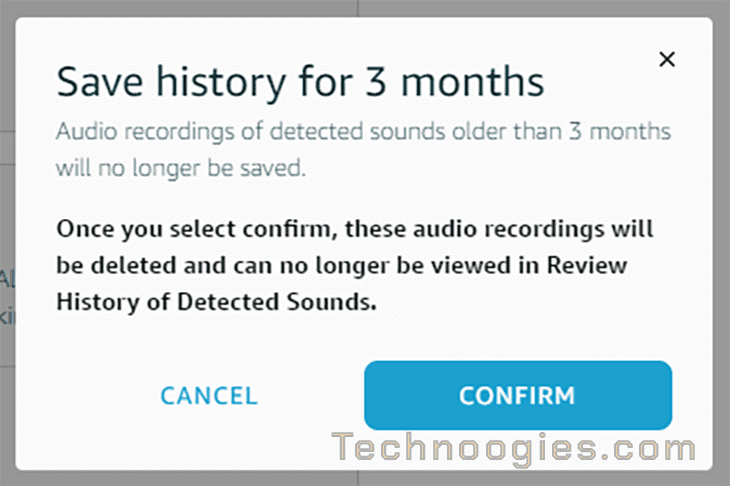Screen dimensions: 730x486
Task: Click the 'Review' word in the warning text
Action: [x=587, y=265]
